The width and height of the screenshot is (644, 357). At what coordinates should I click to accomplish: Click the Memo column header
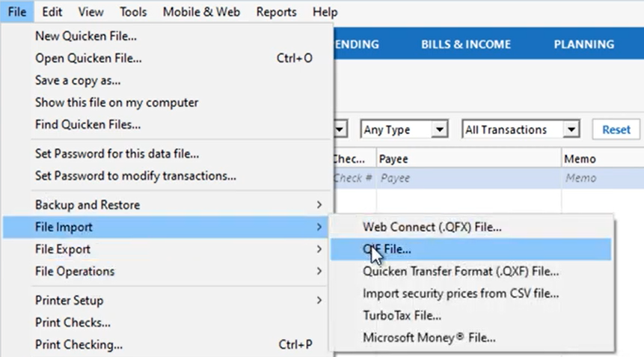(603, 159)
